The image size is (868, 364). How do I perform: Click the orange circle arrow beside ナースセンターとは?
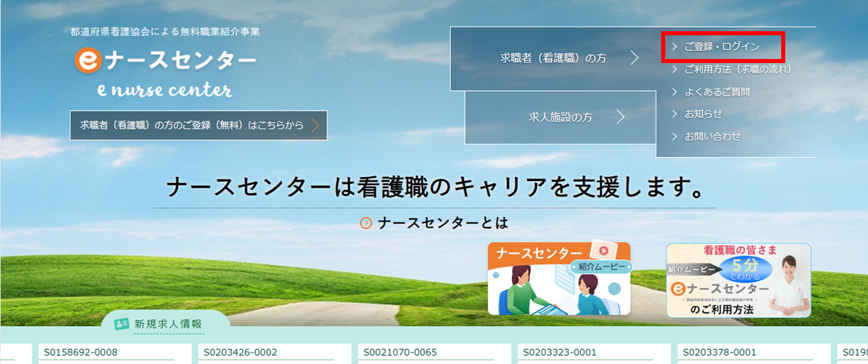click(366, 223)
